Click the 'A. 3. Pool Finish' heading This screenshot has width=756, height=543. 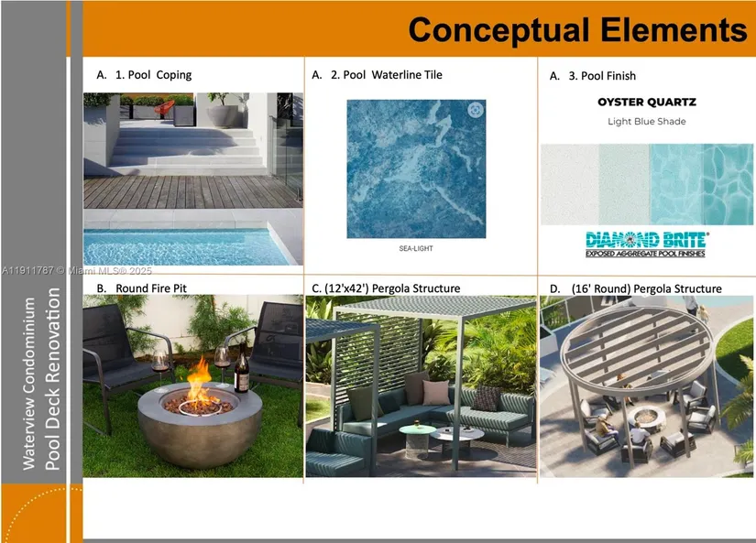(592, 76)
